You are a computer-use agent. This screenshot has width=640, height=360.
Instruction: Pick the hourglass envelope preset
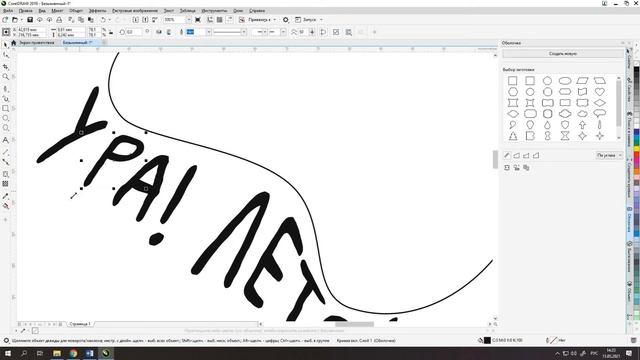pyautogui.click(x=564, y=136)
